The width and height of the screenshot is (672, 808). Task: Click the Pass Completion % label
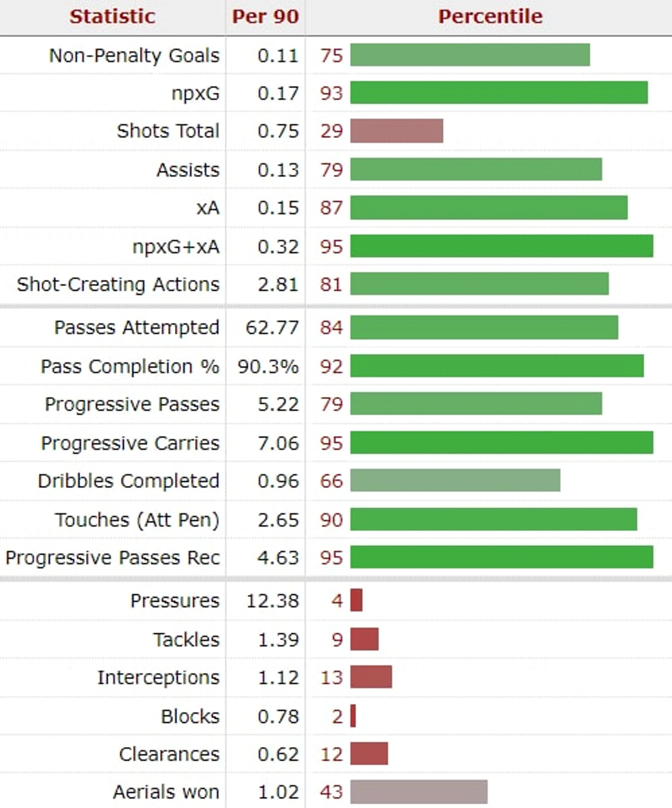(x=130, y=367)
